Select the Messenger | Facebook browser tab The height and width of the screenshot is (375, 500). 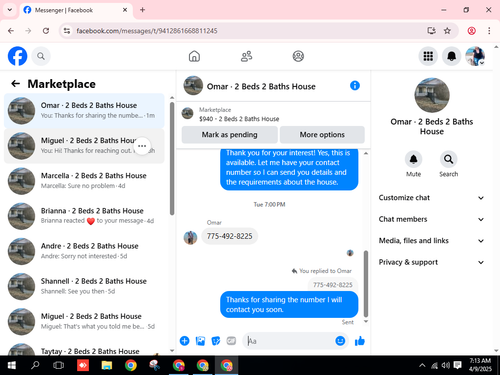[x=75, y=10]
